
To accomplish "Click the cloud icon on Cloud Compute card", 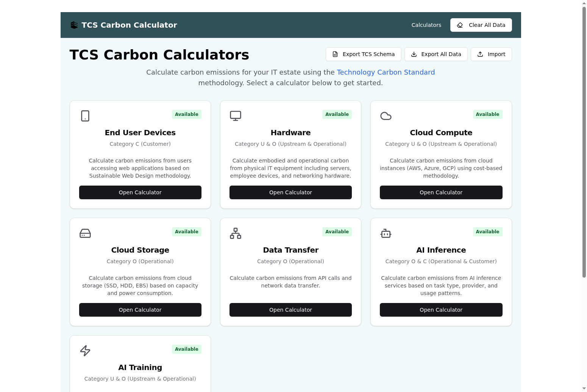I will tap(386, 116).
